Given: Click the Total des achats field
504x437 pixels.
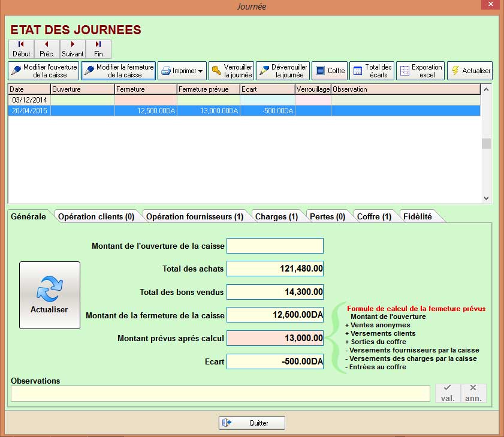Looking at the screenshot, I should (275, 269).
